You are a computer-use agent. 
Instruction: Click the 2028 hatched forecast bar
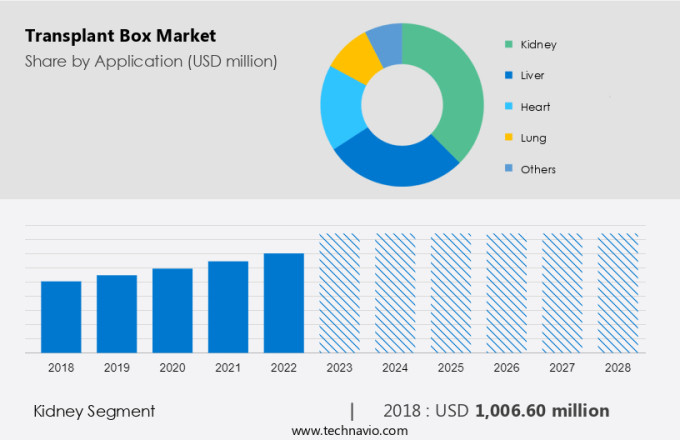618,293
